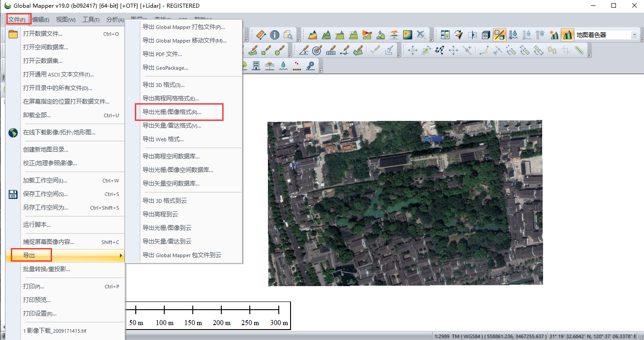Open the search features magnifier icon
The width and height of the screenshot is (644, 340).
pos(288,35)
